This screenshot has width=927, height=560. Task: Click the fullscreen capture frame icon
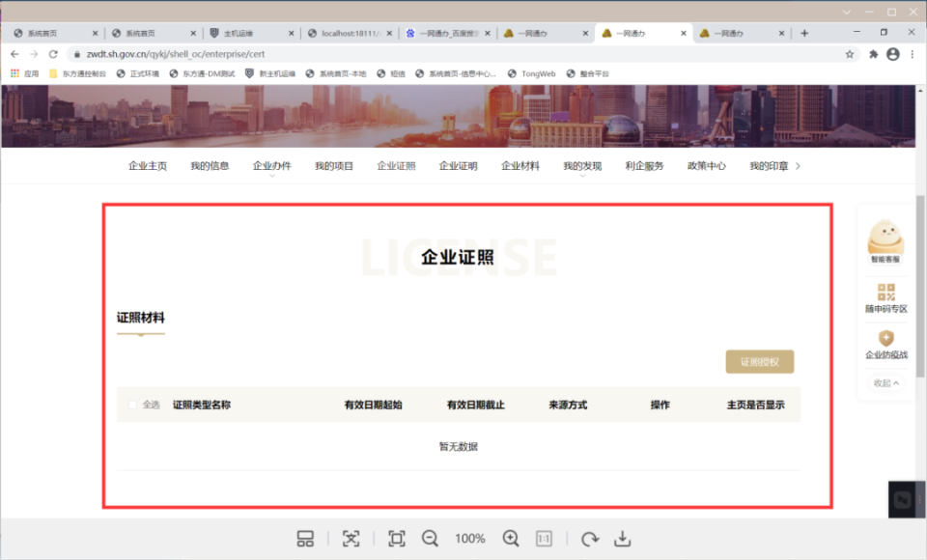pos(396,539)
